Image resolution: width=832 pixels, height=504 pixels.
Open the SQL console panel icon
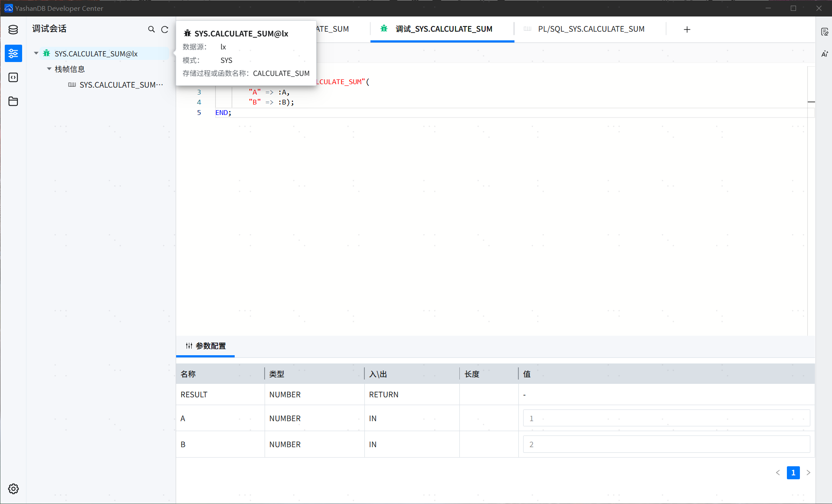point(13,77)
